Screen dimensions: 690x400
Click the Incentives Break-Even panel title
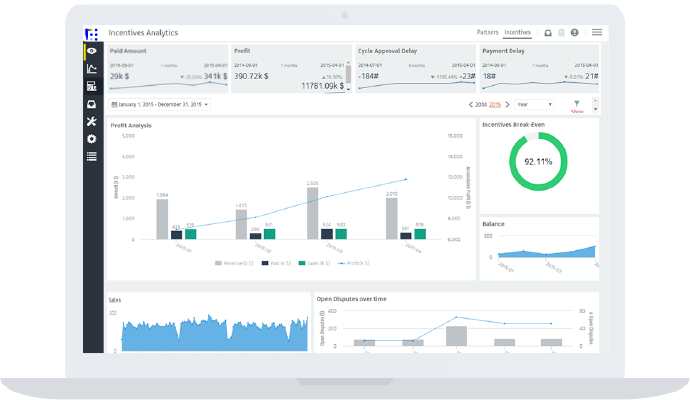pos(514,125)
